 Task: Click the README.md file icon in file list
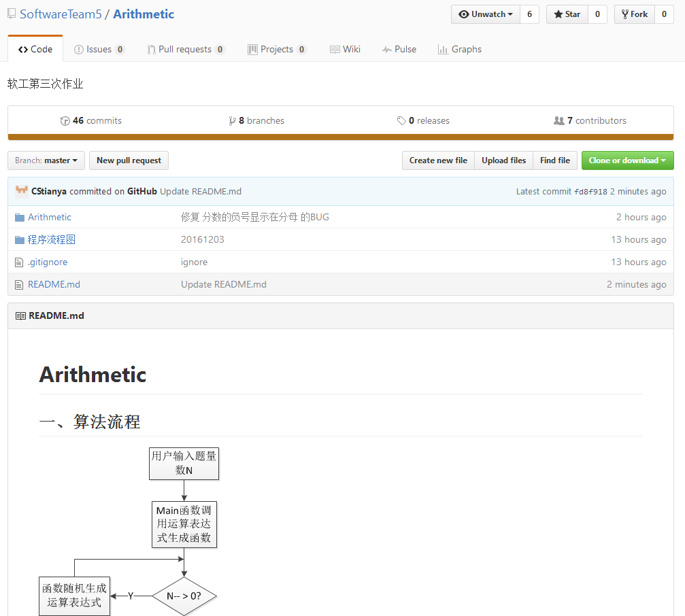[x=19, y=285]
